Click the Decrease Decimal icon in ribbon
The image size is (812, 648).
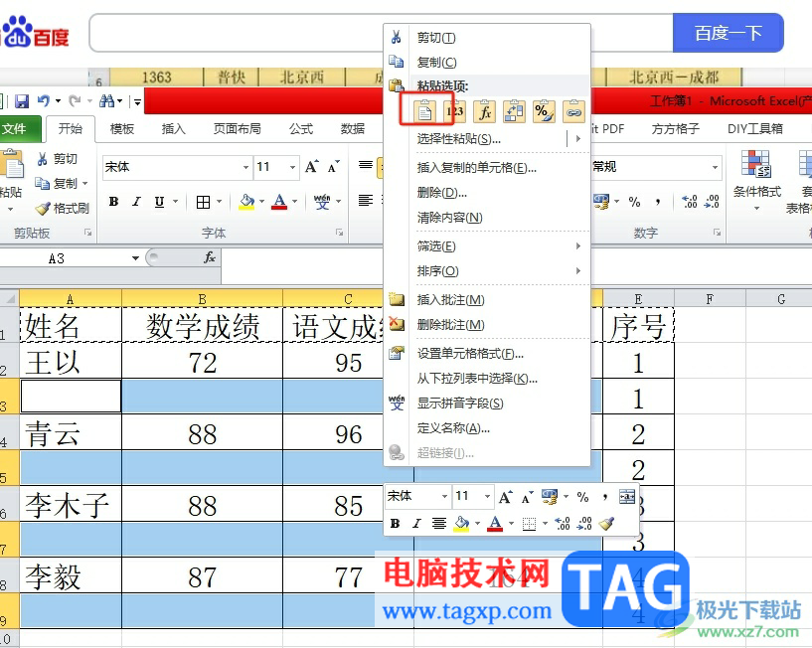(x=713, y=201)
